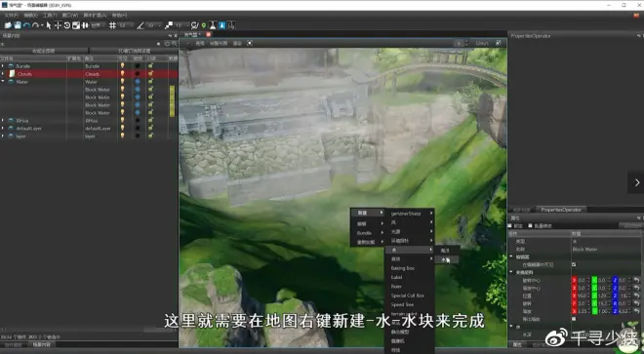Click the blue highlighted toolbar icon

click(x=221, y=25)
